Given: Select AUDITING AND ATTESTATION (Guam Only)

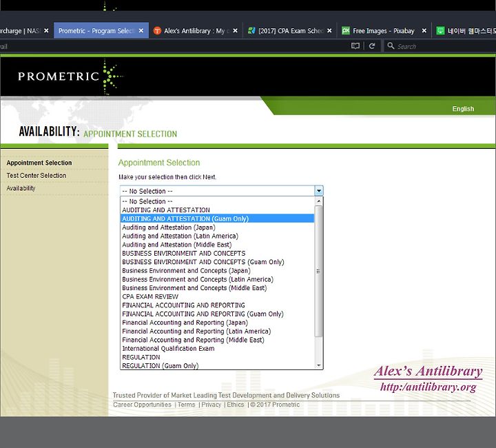Looking at the screenshot, I should point(218,218).
